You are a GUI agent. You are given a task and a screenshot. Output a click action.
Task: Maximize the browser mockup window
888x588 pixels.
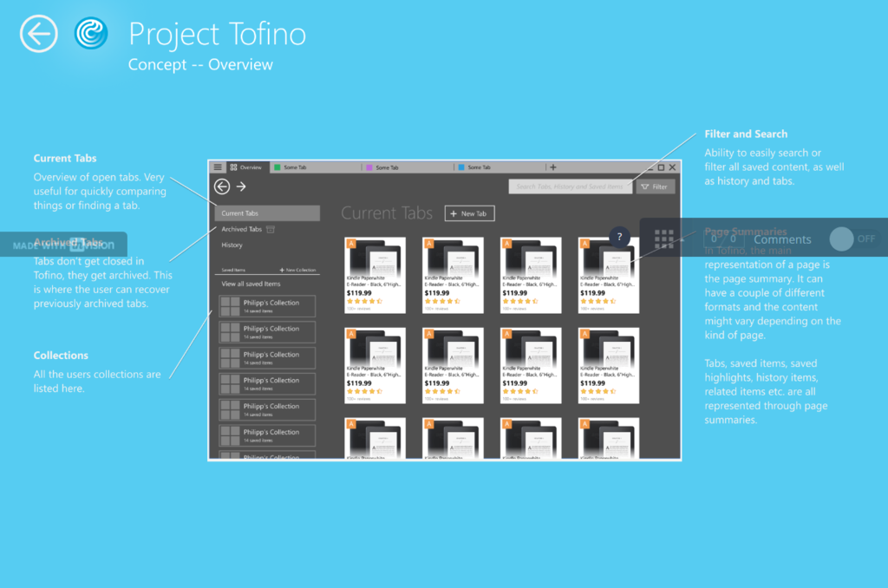pos(661,167)
